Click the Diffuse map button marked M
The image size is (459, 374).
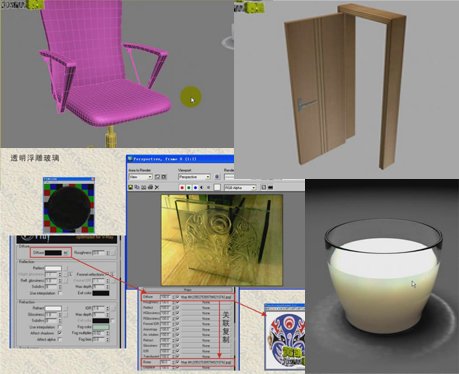click(x=66, y=253)
